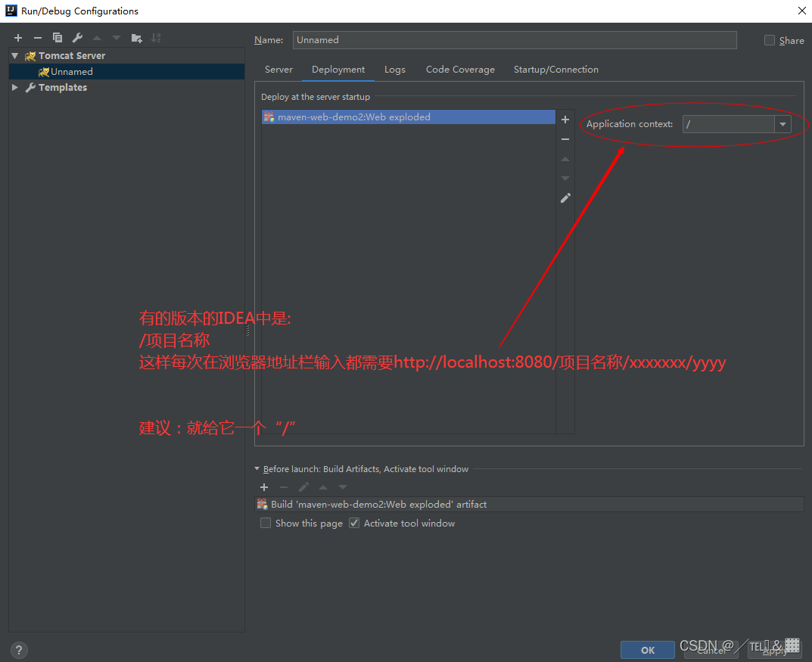Disable the Activate tool window checkbox
The width and height of the screenshot is (812, 662).
(354, 523)
